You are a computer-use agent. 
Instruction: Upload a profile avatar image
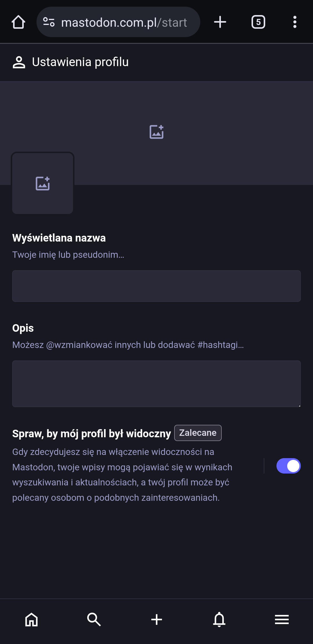[43, 184]
